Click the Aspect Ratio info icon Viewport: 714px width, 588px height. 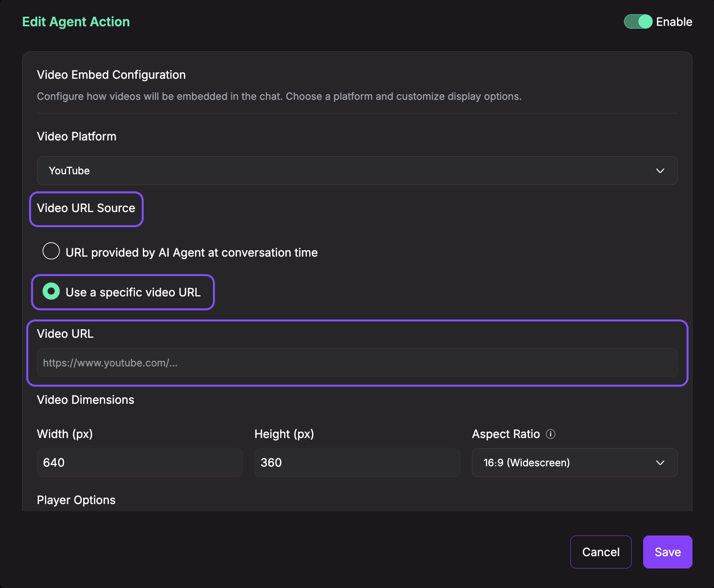[550, 434]
